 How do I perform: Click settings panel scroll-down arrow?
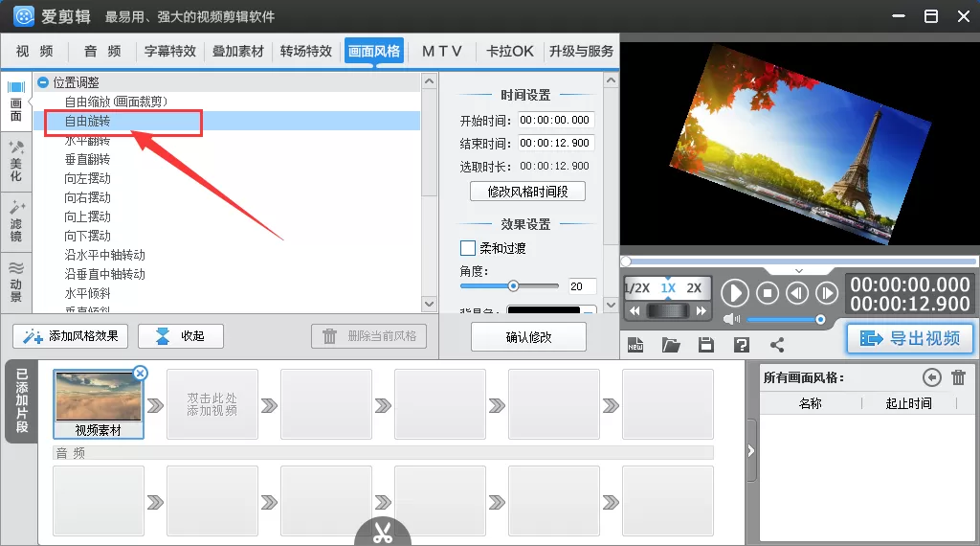coord(611,305)
